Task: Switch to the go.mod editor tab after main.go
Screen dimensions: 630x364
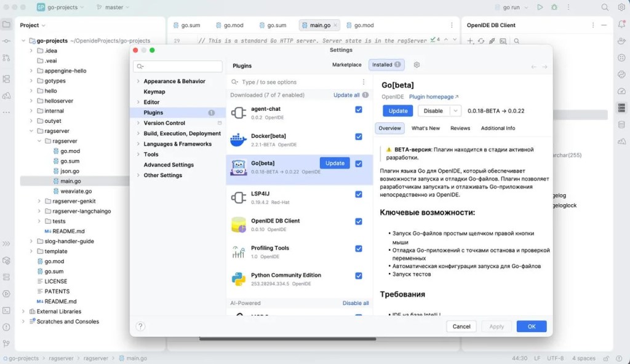Action: coord(360,25)
